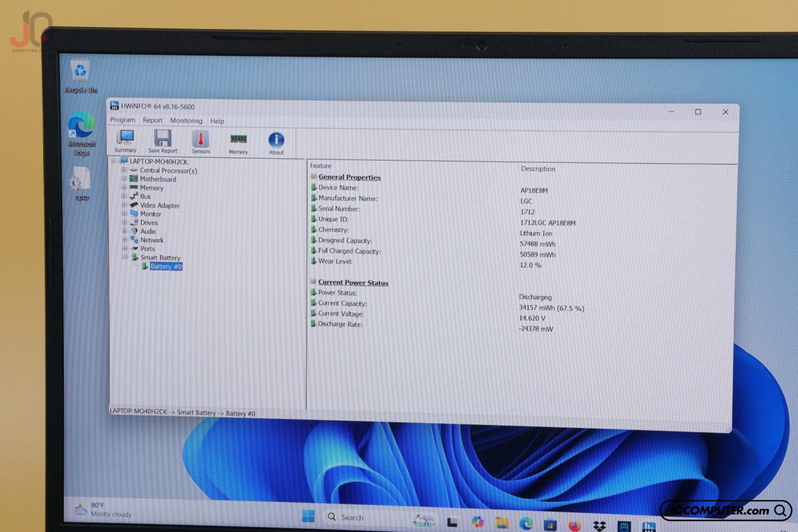Expand the Video Adapter tree node
798x532 pixels.
pos(123,205)
